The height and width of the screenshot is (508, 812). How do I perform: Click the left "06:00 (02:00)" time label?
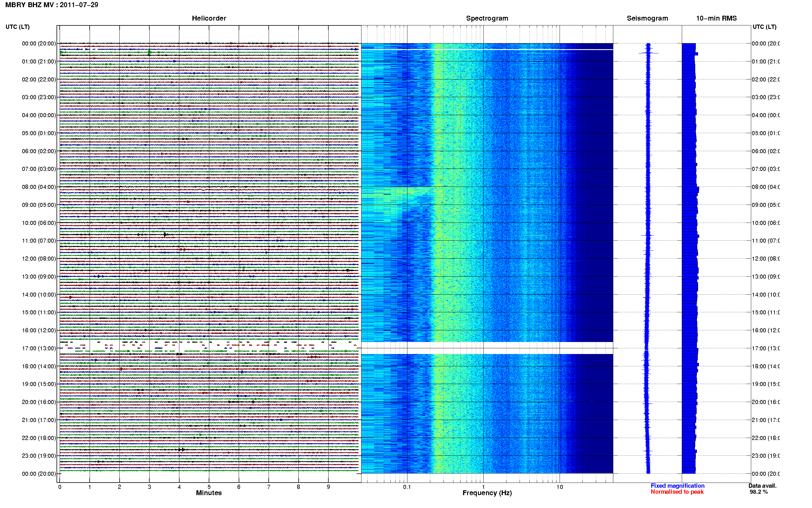[x=39, y=151]
